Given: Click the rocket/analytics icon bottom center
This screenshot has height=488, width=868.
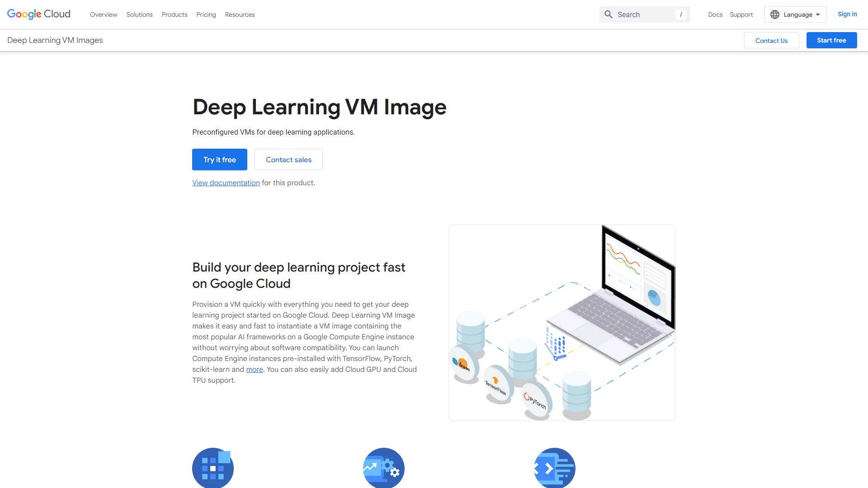Looking at the screenshot, I should [383, 468].
